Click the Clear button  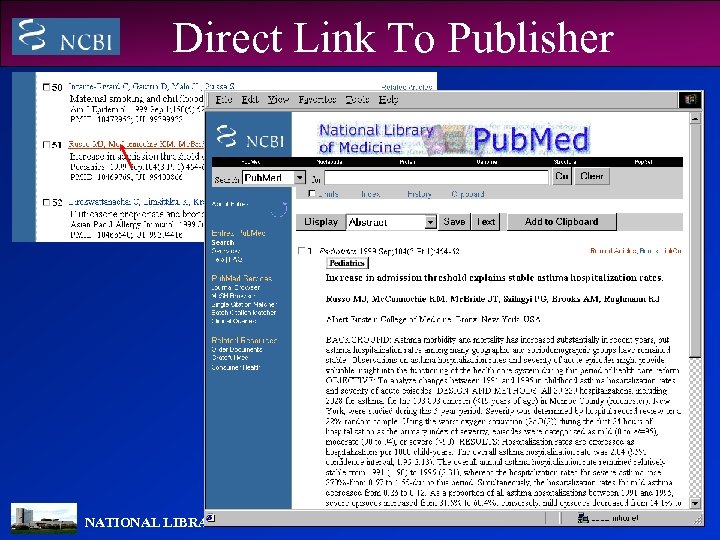click(x=591, y=176)
